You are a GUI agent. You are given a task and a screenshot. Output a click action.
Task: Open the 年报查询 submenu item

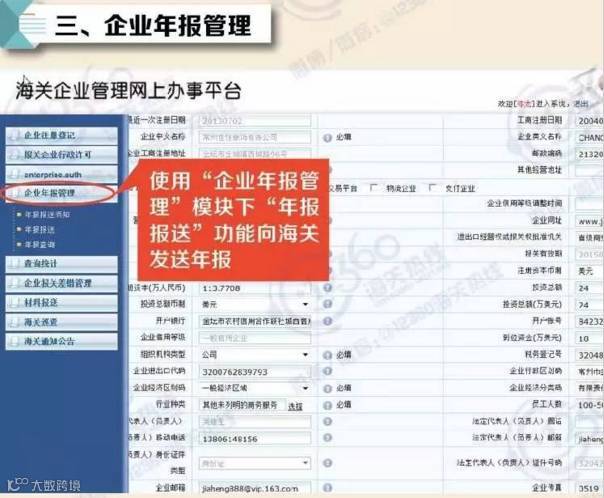pyautogui.click(x=40, y=245)
